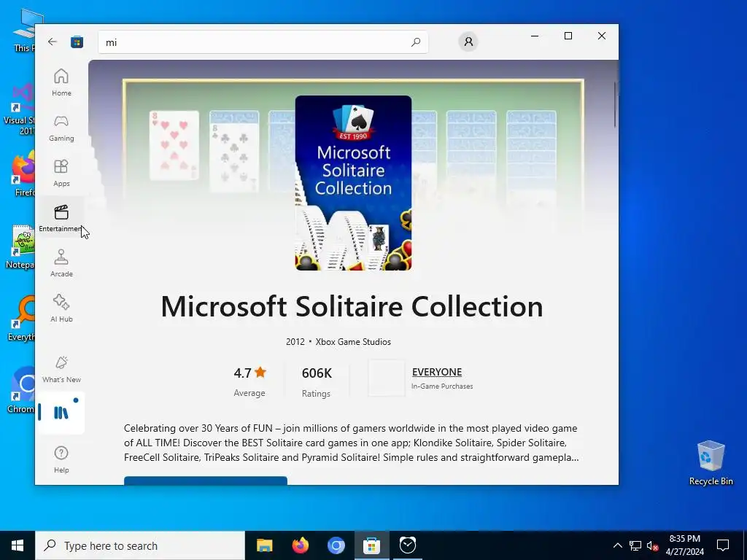The image size is (747, 560).
Task: Open What's New in sidebar
Action: click(61, 369)
